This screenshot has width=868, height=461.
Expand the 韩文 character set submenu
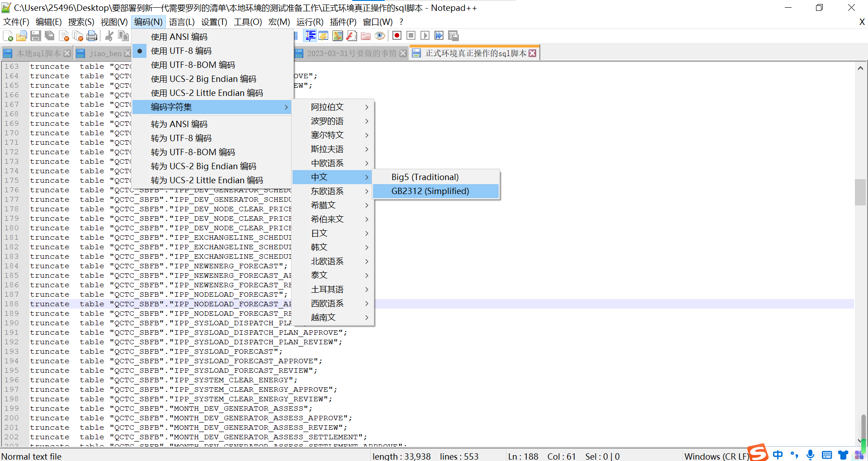333,247
